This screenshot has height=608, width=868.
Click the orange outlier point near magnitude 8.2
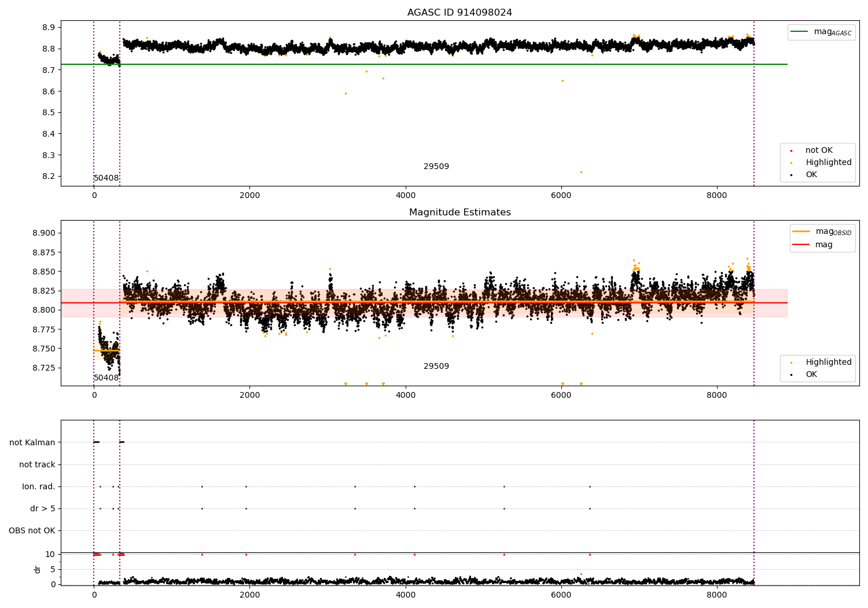(581, 172)
